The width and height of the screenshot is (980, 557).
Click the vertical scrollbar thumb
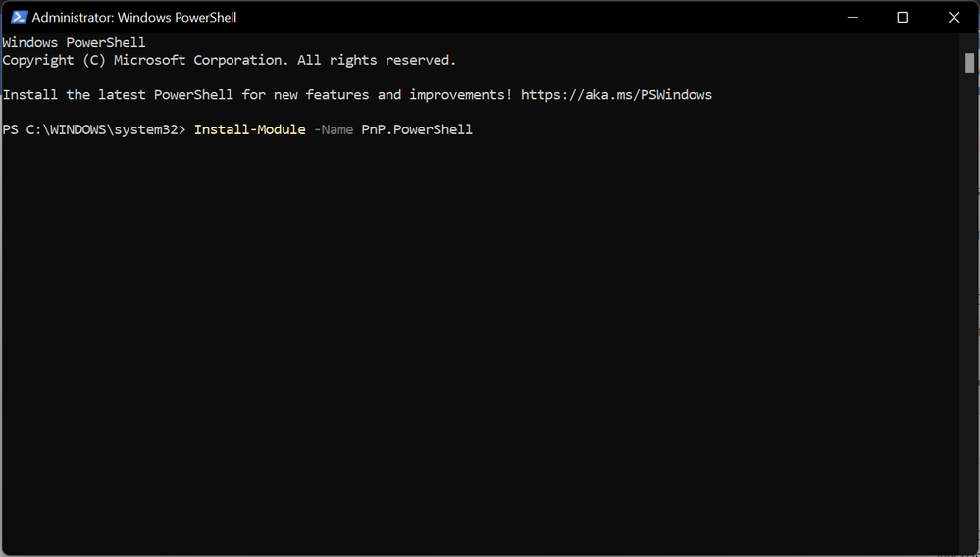tap(969, 63)
